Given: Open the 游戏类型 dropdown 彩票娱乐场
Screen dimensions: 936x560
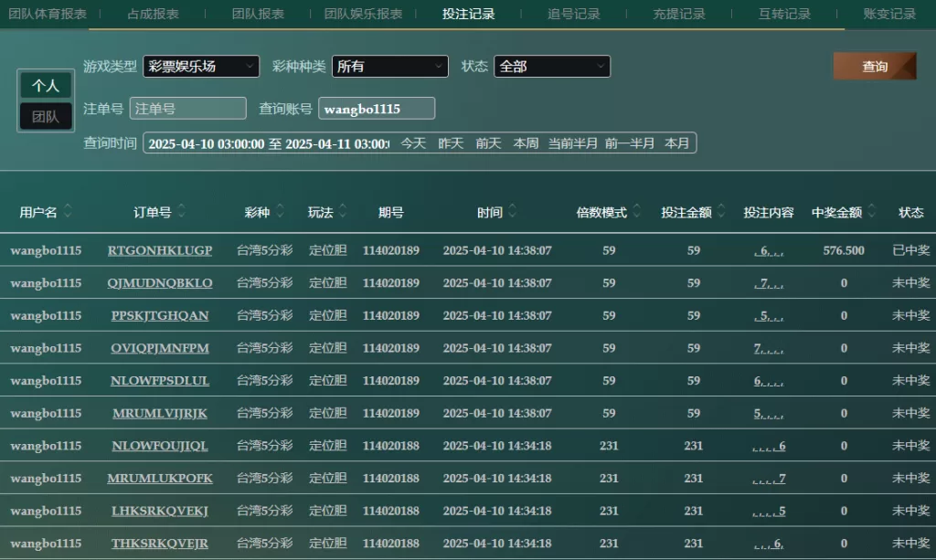Looking at the screenshot, I should click(x=201, y=67).
